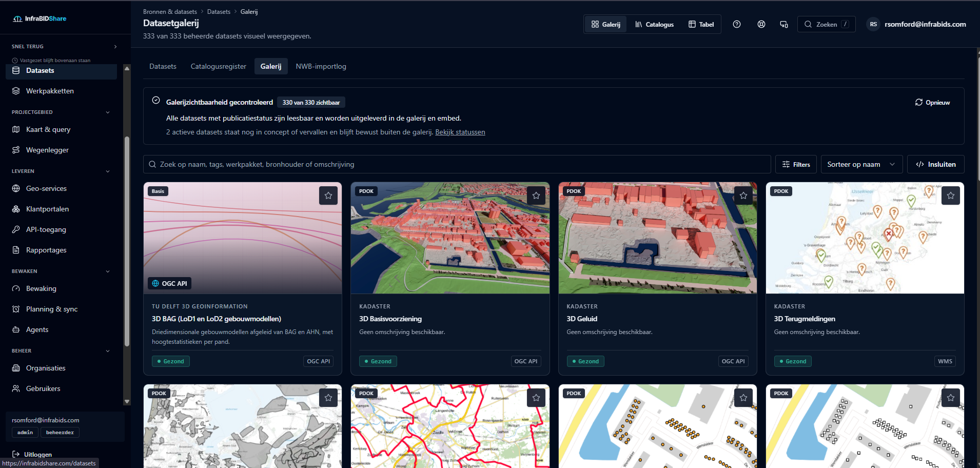980x468 pixels.
Task: Favorite the 3D Geluid star
Action: point(743,196)
